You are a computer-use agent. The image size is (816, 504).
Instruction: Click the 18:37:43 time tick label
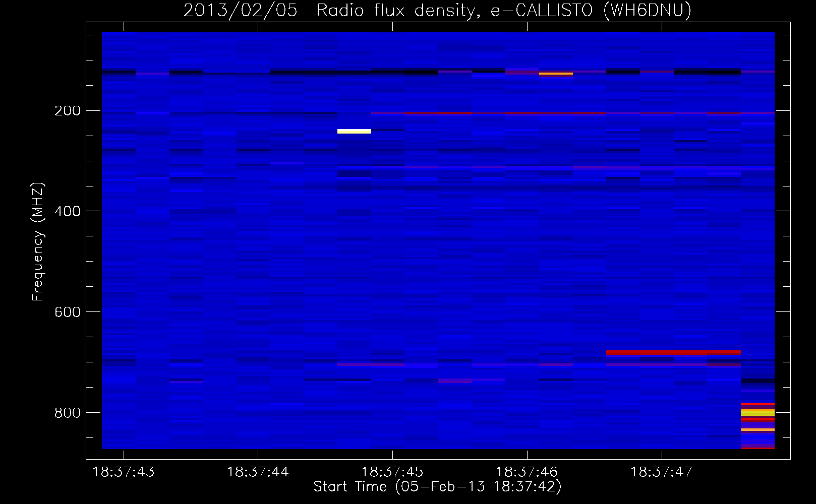click(x=124, y=472)
